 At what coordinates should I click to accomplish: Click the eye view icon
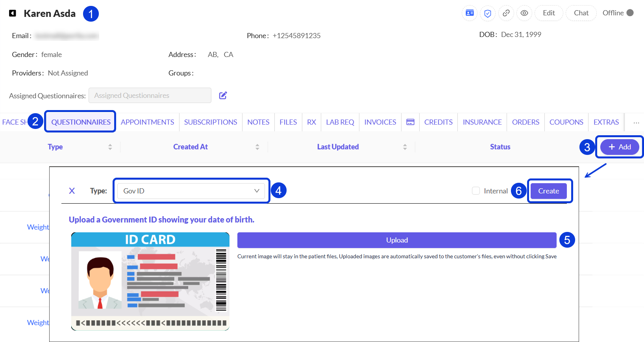[524, 13]
